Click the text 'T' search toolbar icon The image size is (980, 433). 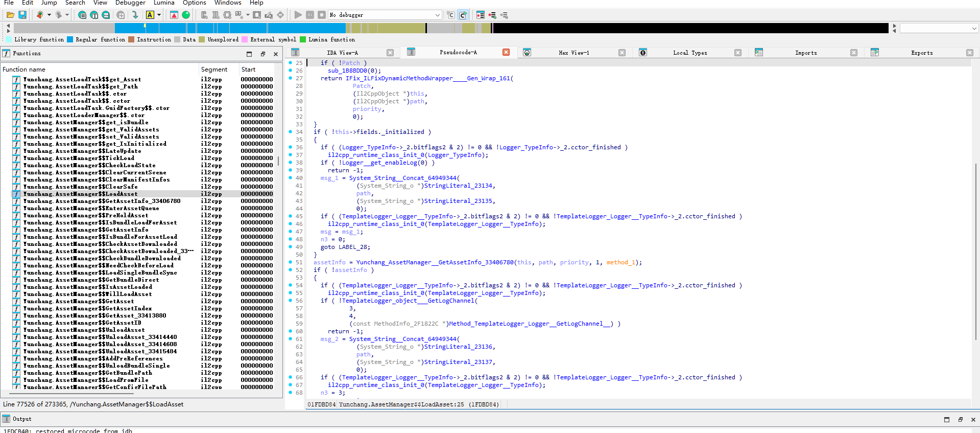(94, 15)
